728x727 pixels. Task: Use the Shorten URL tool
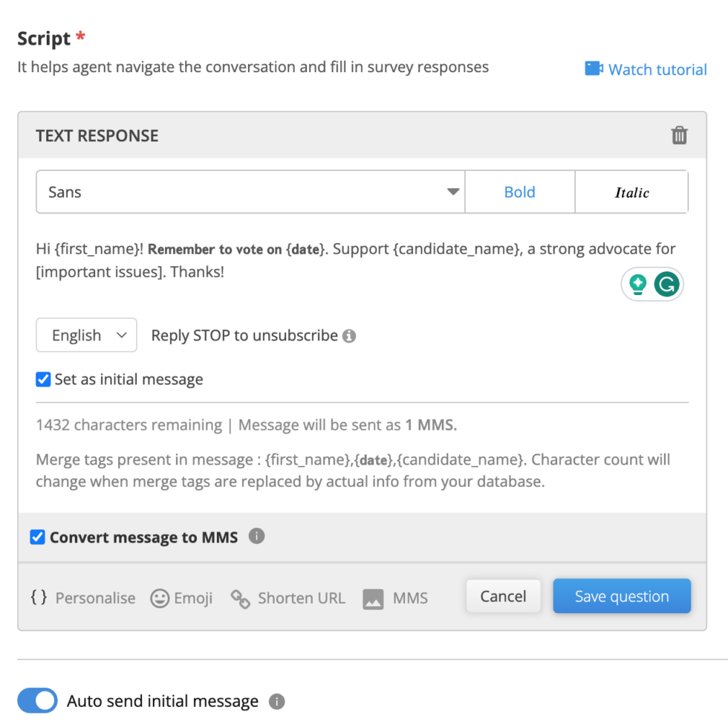(x=287, y=598)
